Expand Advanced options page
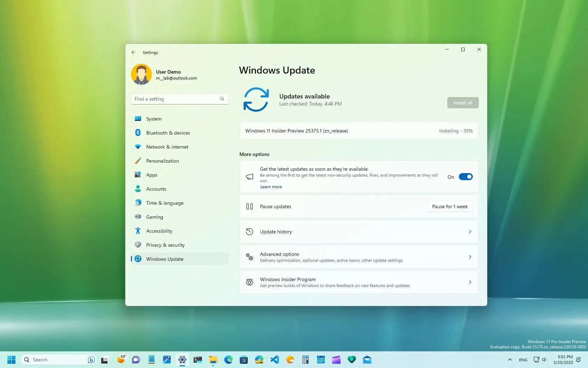Viewport: 588px width, 368px height. click(x=359, y=257)
